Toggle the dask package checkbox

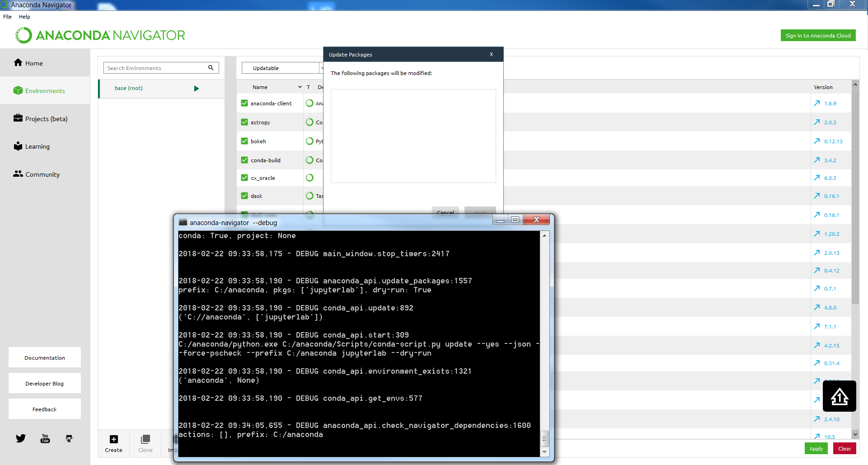[x=244, y=196]
